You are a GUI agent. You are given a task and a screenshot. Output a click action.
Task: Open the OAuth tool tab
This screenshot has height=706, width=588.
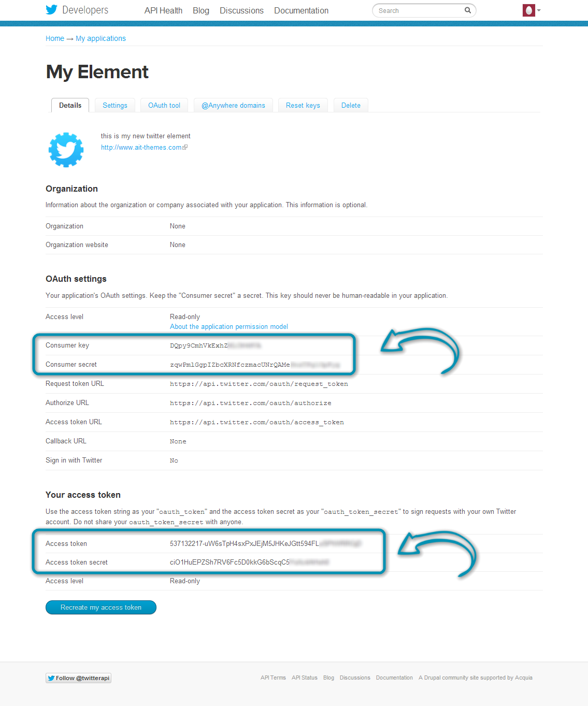click(x=164, y=105)
